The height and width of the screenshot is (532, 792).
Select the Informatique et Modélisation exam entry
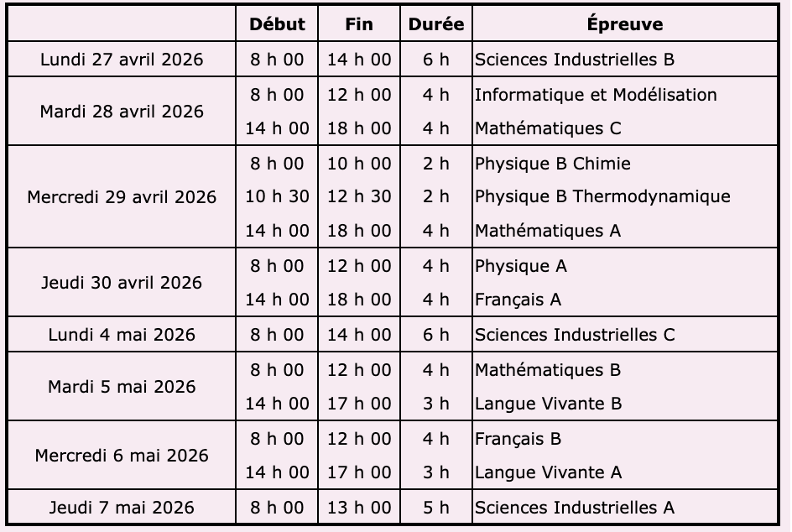pos(596,95)
